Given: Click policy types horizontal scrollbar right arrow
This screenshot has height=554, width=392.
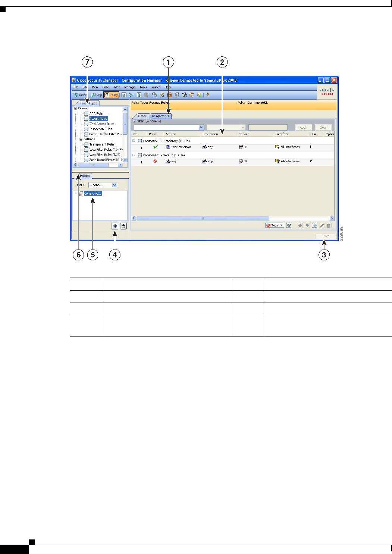Looking at the screenshot, I should click(x=120, y=165).
